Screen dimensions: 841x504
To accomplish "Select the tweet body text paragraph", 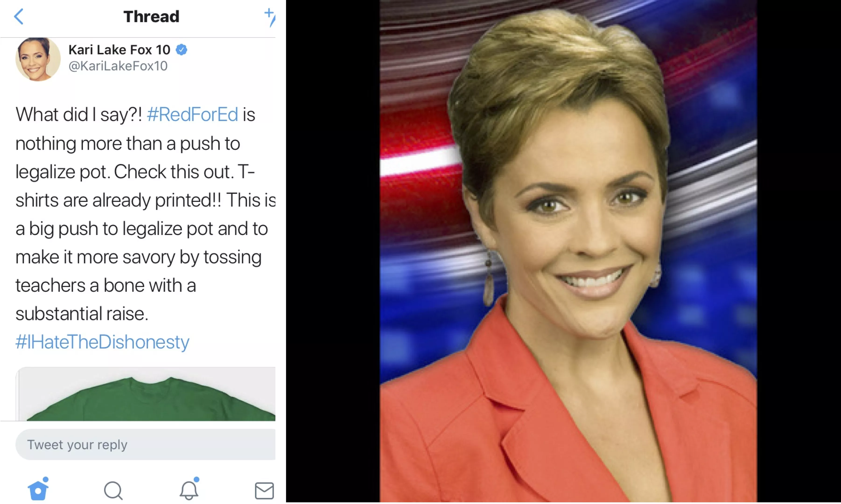I will (145, 214).
